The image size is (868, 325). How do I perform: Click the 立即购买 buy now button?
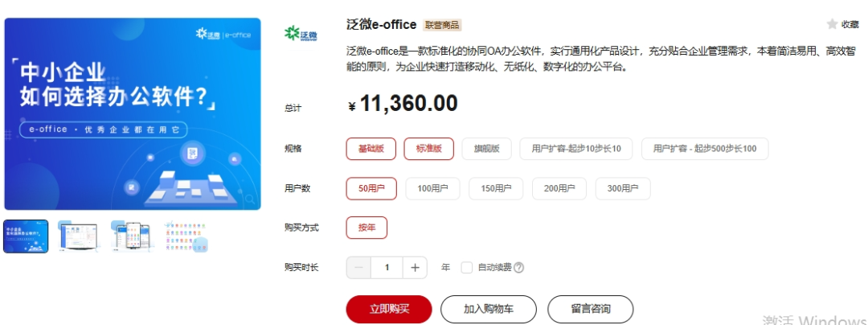389,309
